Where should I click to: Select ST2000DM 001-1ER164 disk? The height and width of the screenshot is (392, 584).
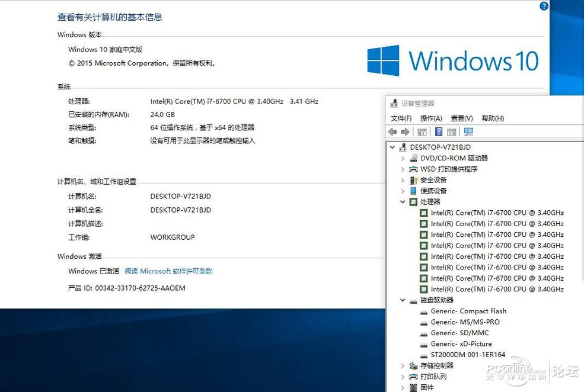[468, 355]
